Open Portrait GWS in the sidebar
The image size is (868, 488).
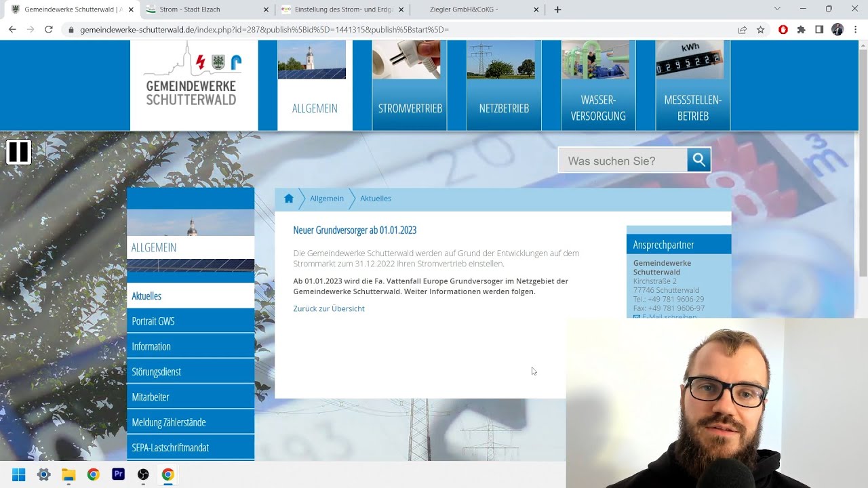(x=191, y=321)
